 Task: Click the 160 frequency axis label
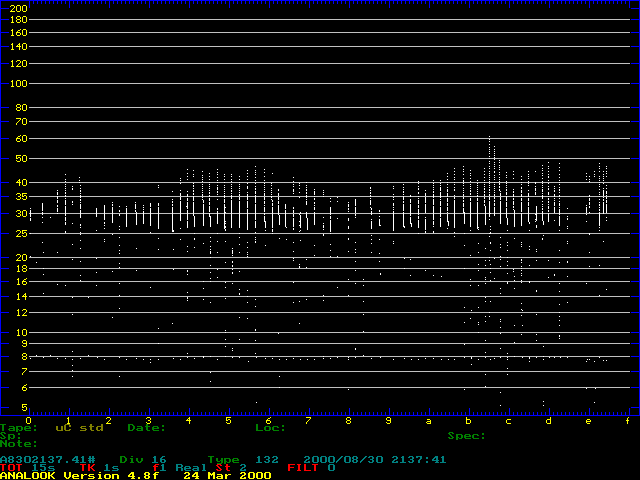coord(18,33)
